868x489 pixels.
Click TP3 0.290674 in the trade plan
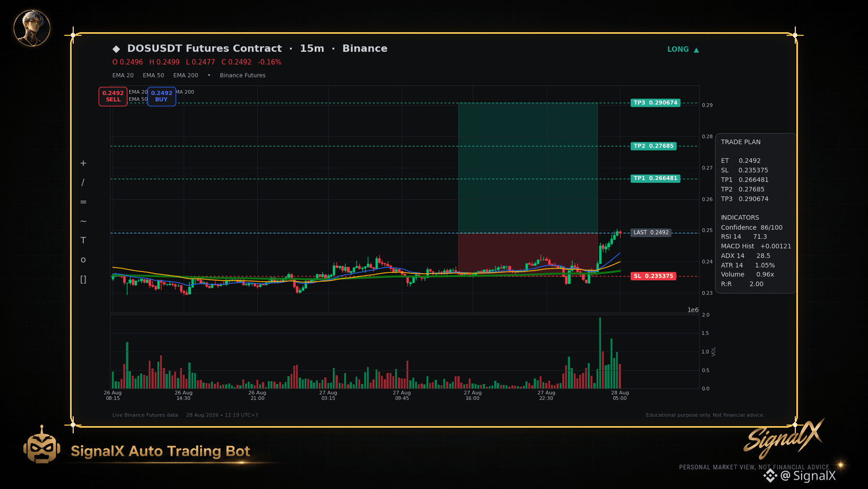(x=745, y=199)
